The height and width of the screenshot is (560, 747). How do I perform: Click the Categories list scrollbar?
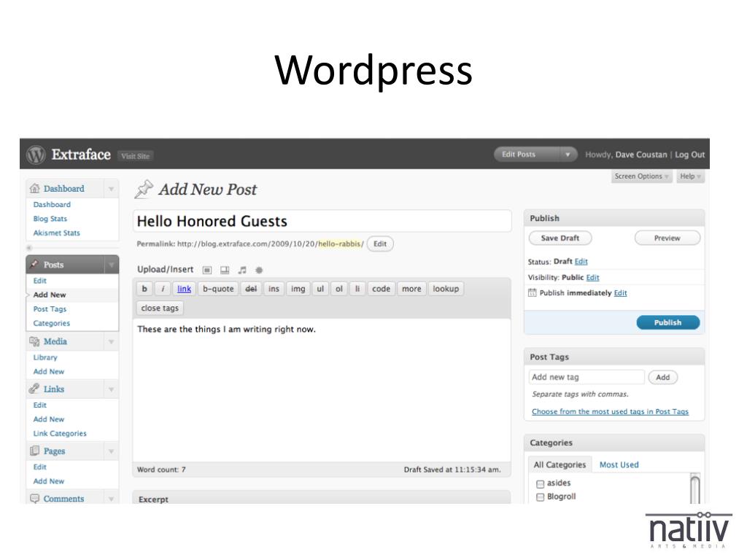pos(695,488)
